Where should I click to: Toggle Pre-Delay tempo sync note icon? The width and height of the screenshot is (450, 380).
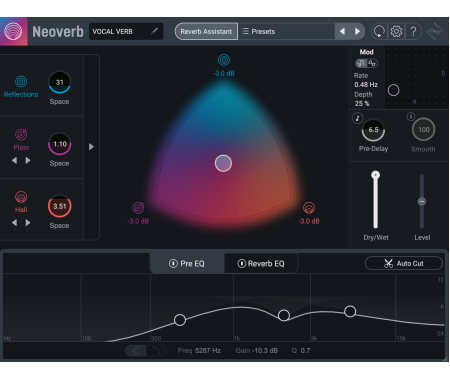click(357, 118)
